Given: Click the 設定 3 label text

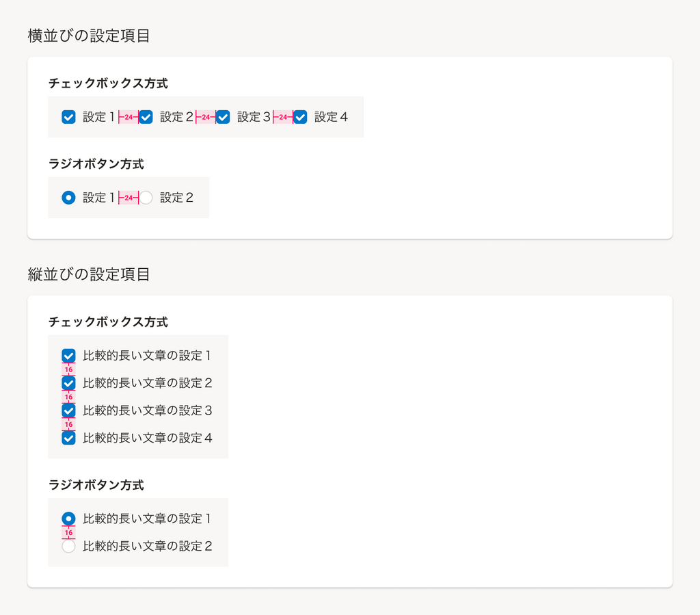Looking at the screenshot, I should point(254,117).
